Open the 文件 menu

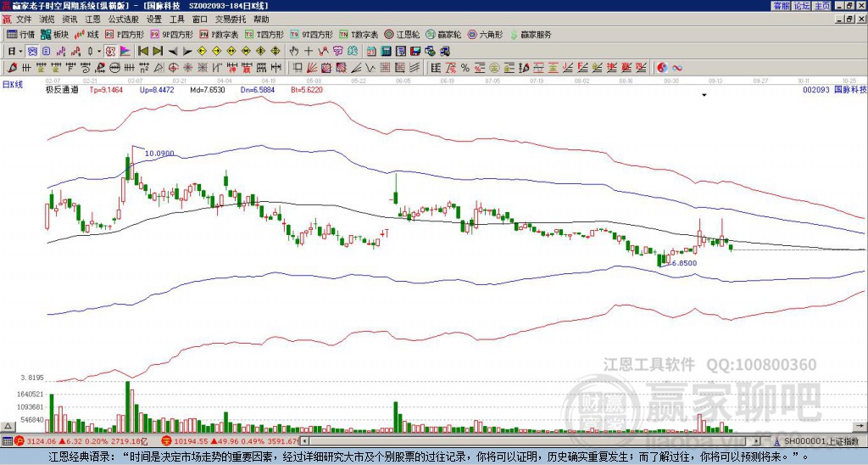pyautogui.click(x=24, y=20)
